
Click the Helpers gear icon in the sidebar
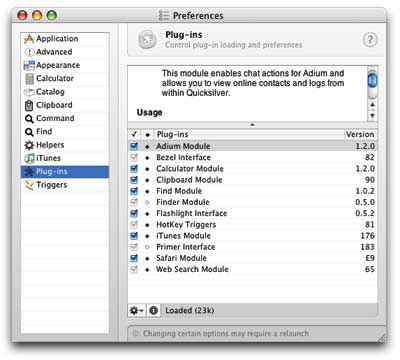tap(29, 145)
